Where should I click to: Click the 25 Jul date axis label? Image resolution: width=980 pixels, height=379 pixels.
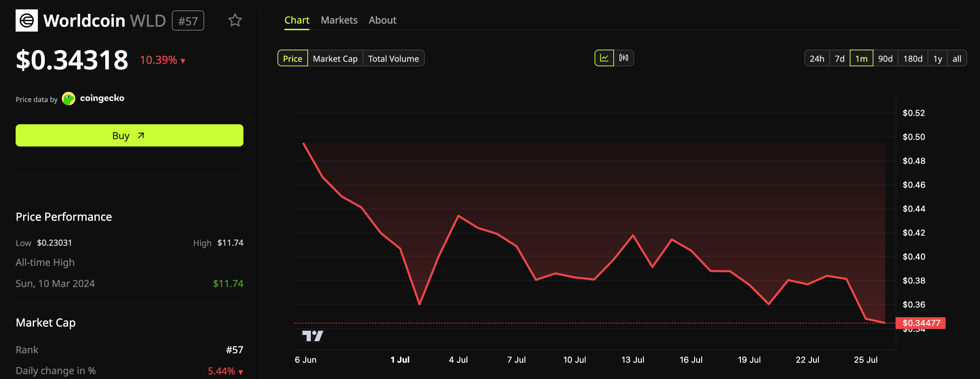[x=865, y=360]
